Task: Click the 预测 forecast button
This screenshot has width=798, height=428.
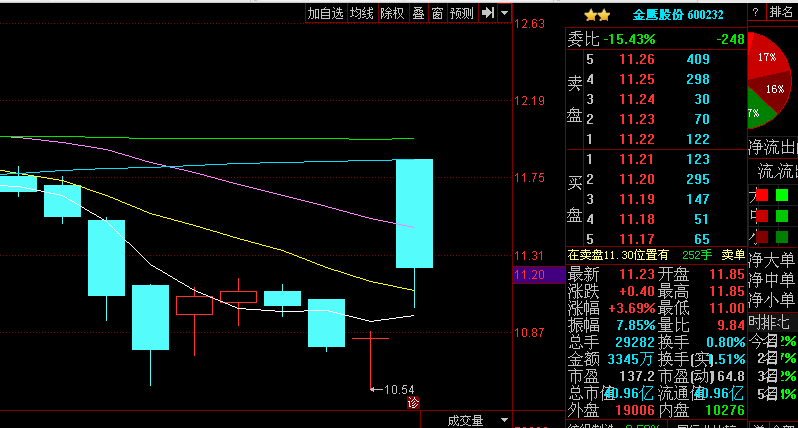Action: click(x=461, y=13)
